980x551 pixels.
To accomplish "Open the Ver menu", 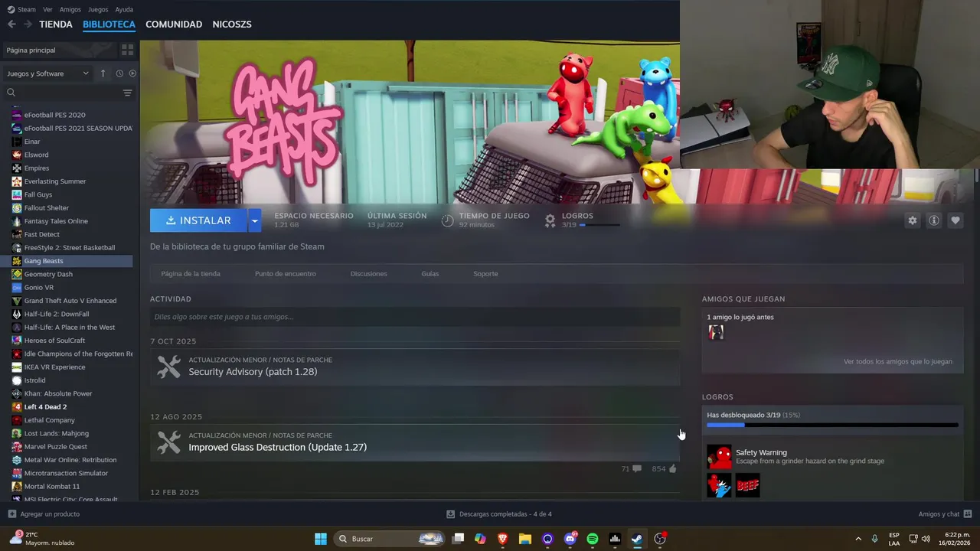I will point(47,9).
